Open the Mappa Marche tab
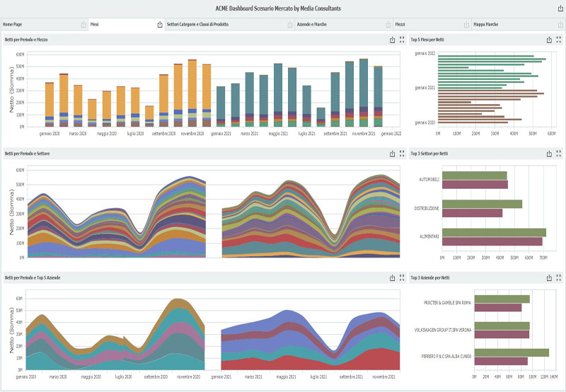This screenshot has width=566, height=392. tap(485, 24)
